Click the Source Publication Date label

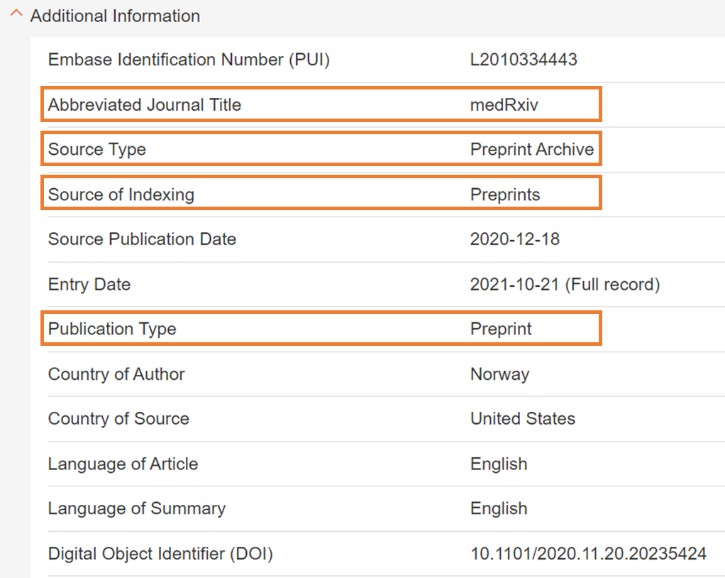coord(142,239)
